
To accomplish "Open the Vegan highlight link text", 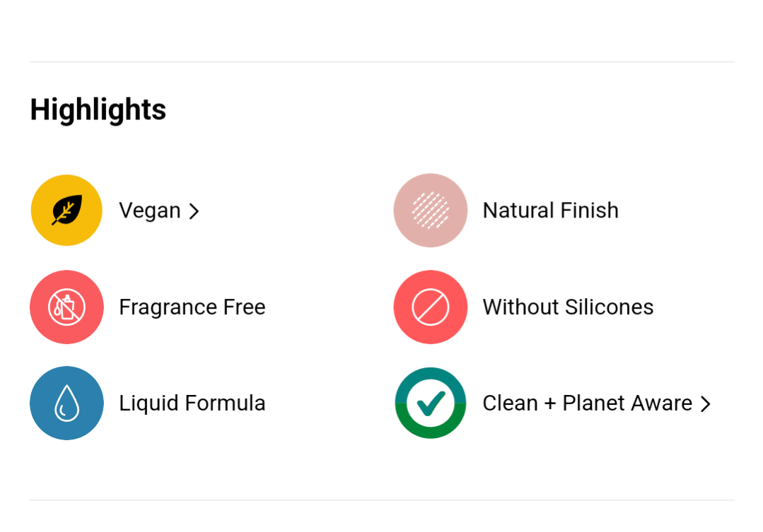I will point(150,211).
